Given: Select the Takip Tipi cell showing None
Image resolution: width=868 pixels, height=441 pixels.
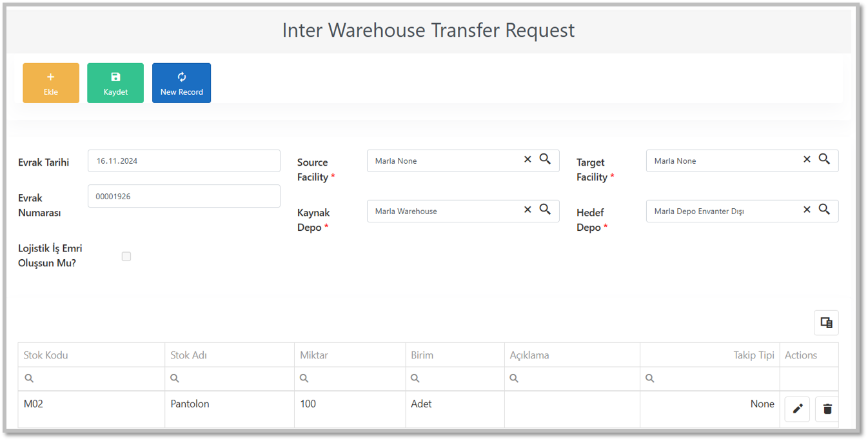Looking at the screenshot, I should [x=710, y=409].
